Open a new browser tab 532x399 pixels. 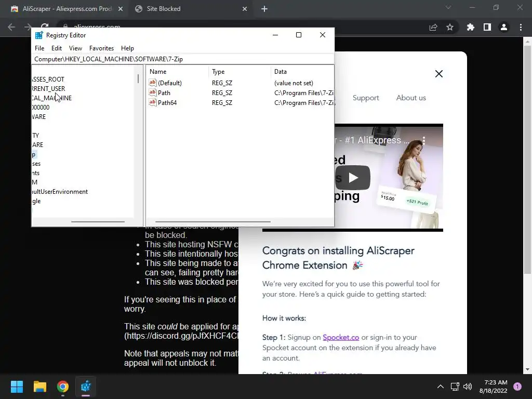[264, 9]
